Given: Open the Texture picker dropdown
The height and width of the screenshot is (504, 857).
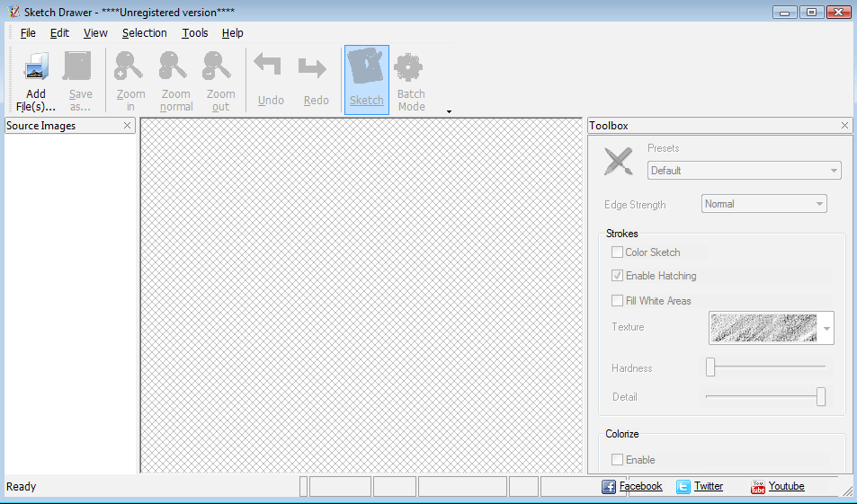Looking at the screenshot, I should 772,328.
